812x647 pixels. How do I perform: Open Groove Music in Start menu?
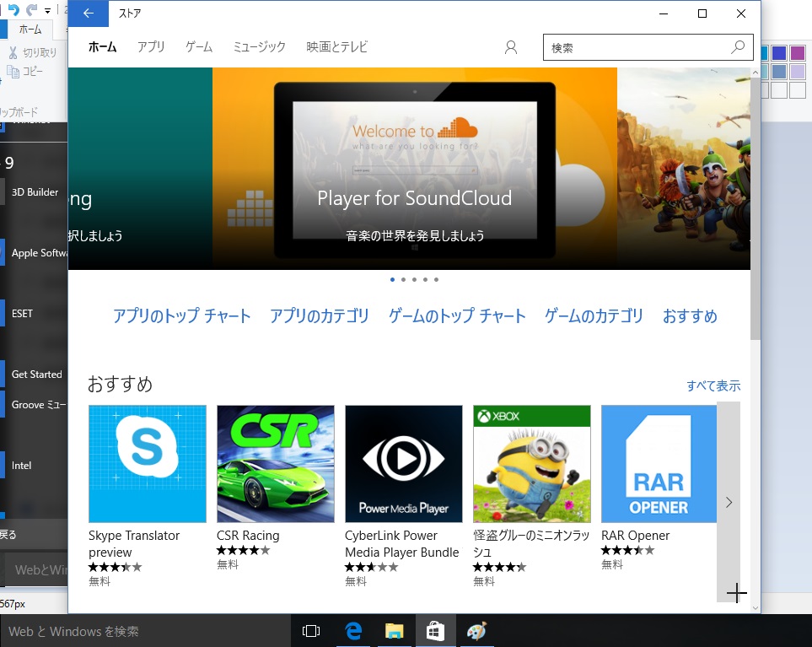pyautogui.click(x=35, y=405)
